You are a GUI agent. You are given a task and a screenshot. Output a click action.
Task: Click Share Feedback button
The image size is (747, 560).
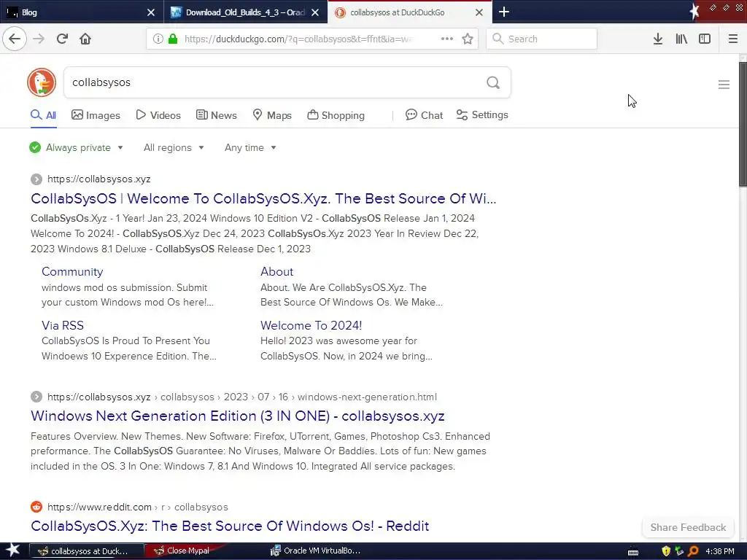coord(688,527)
